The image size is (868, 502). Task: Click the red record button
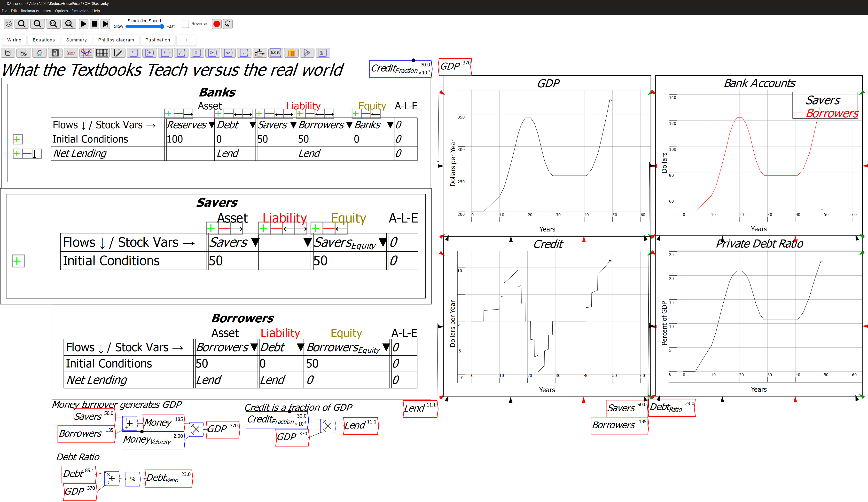216,24
